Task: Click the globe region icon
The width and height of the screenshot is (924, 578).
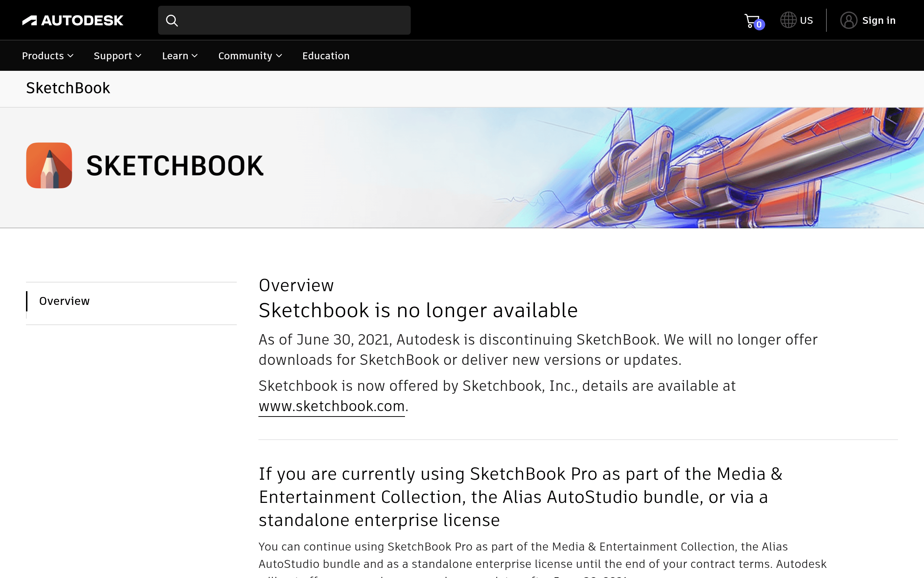Action: (788, 20)
